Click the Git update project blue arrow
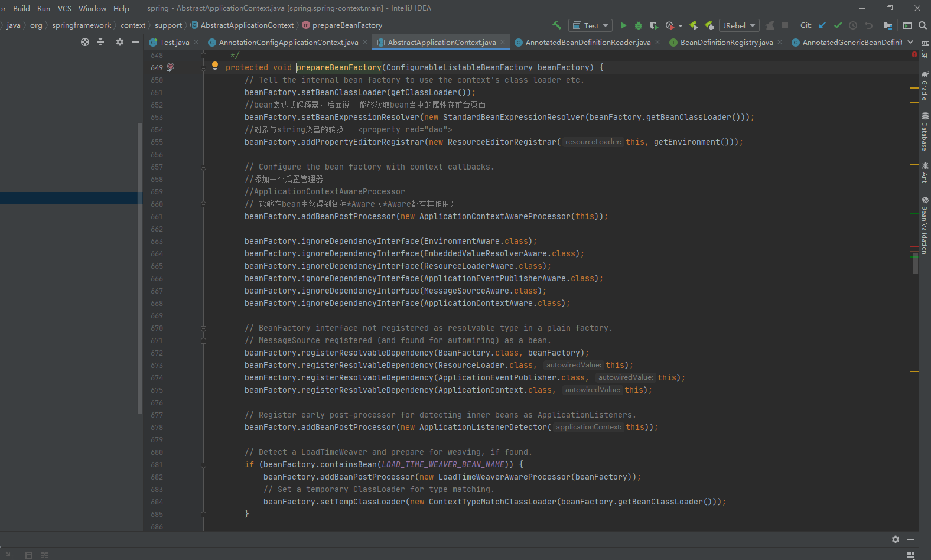The image size is (931, 560). pyautogui.click(x=822, y=25)
